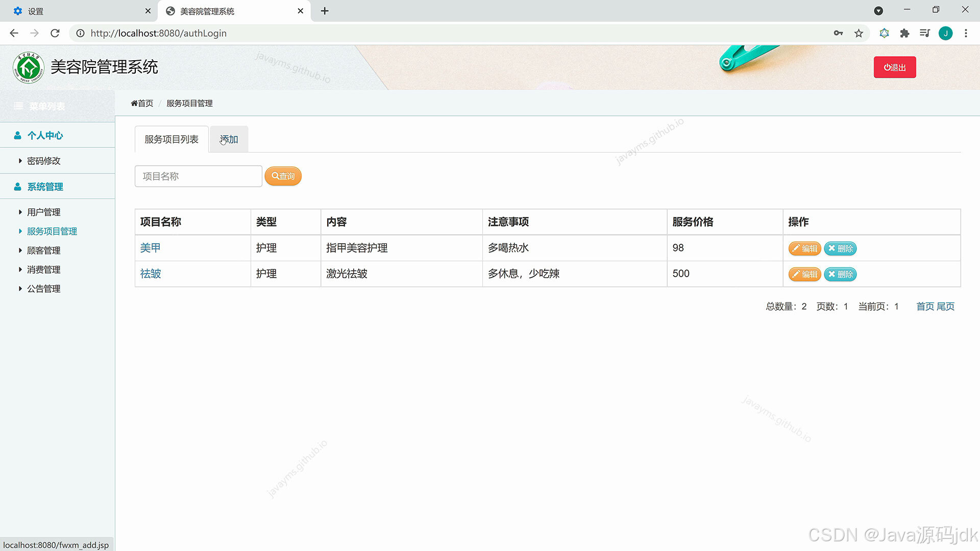Image resolution: width=980 pixels, height=551 pixels.
Task: Switch to the 设置 browser tab
Action: [79, 11]
